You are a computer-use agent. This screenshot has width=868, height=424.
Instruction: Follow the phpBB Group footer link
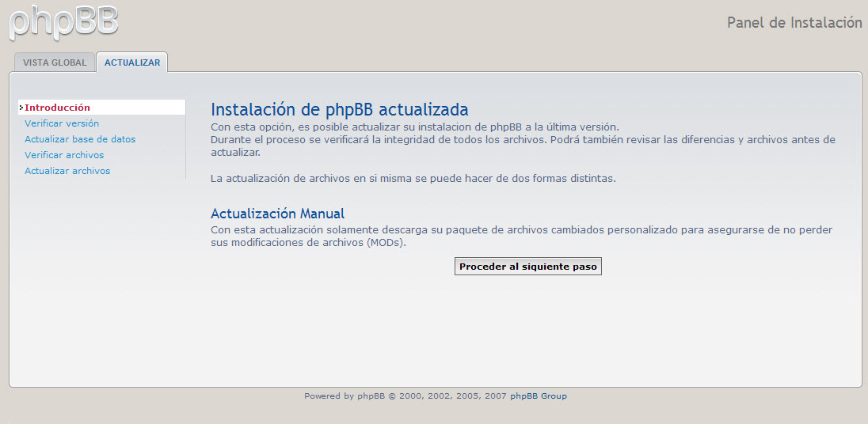538,396
